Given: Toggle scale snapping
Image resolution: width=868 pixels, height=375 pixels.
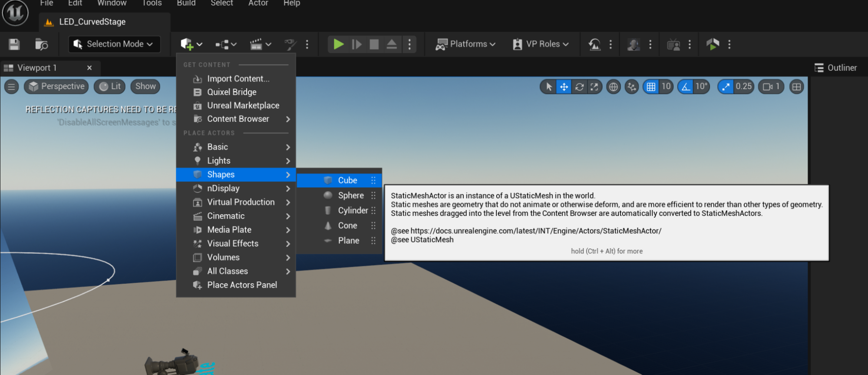Looking at the screenshot, I should tap(726, 87).
